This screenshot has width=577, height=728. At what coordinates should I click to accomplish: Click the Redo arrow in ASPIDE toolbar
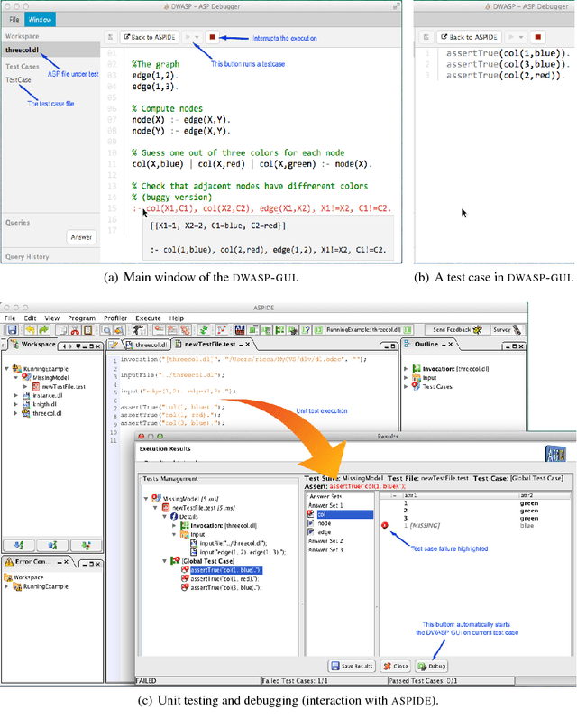pyautogui.click(x=43, y=329)
